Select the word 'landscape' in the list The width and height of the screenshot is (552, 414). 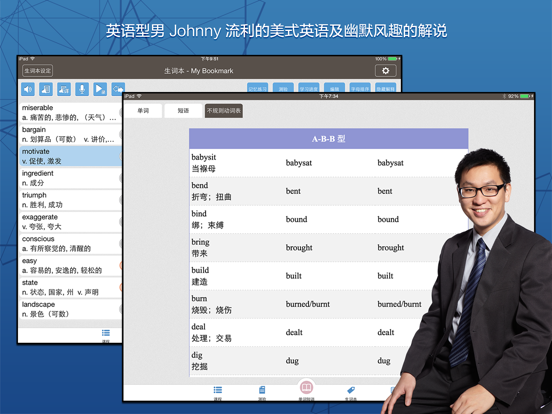tap(70, 309)
